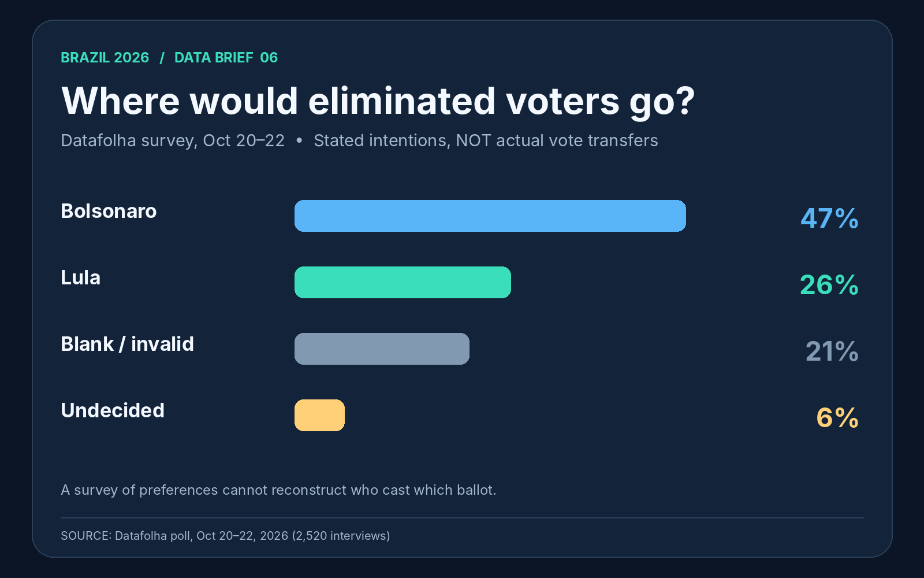Click the teal Lula bar

[403, 282]
